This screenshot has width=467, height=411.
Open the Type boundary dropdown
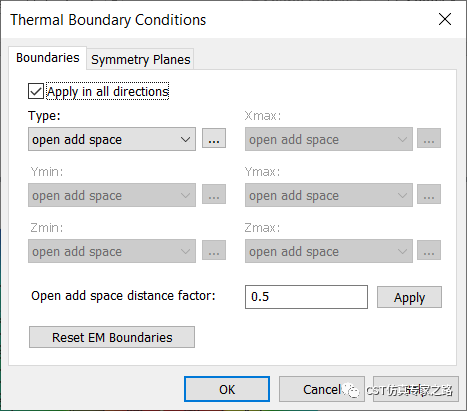pos(112,139)
